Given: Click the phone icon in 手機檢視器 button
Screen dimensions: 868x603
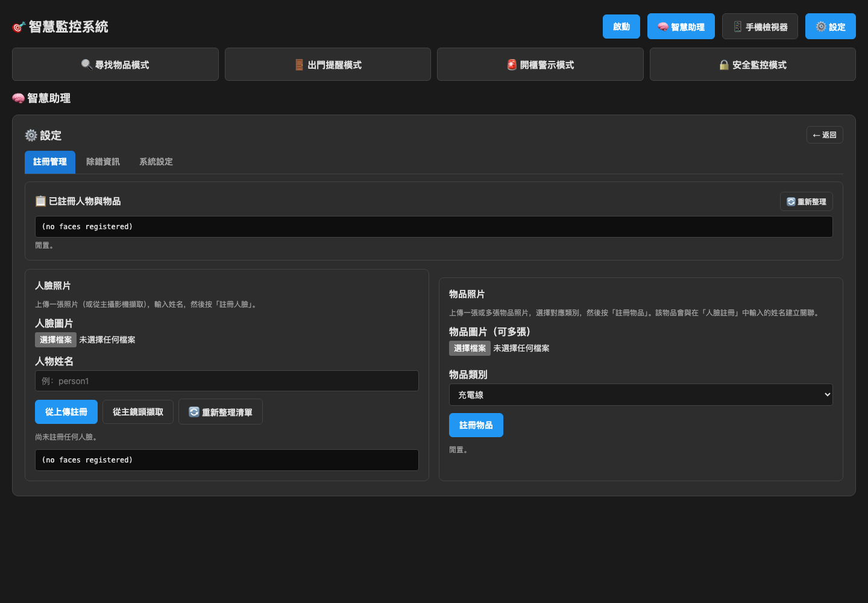Looking at the screenshot, I should [x=738, y=27].
